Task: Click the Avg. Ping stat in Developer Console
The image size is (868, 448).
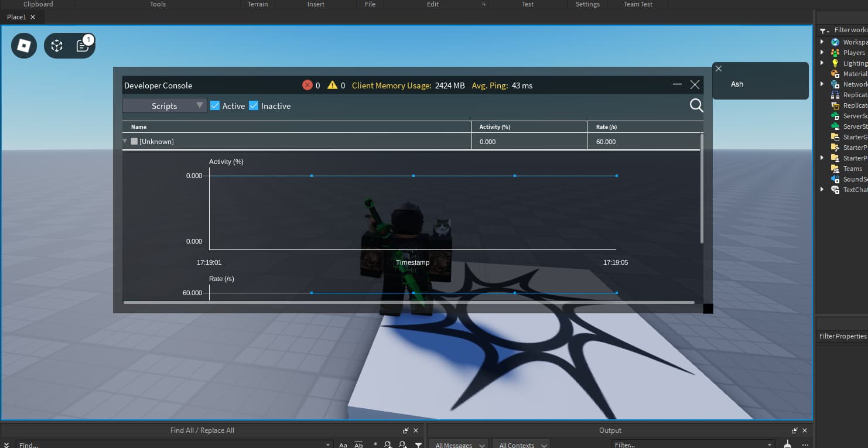Action: (x=501, y=86)
